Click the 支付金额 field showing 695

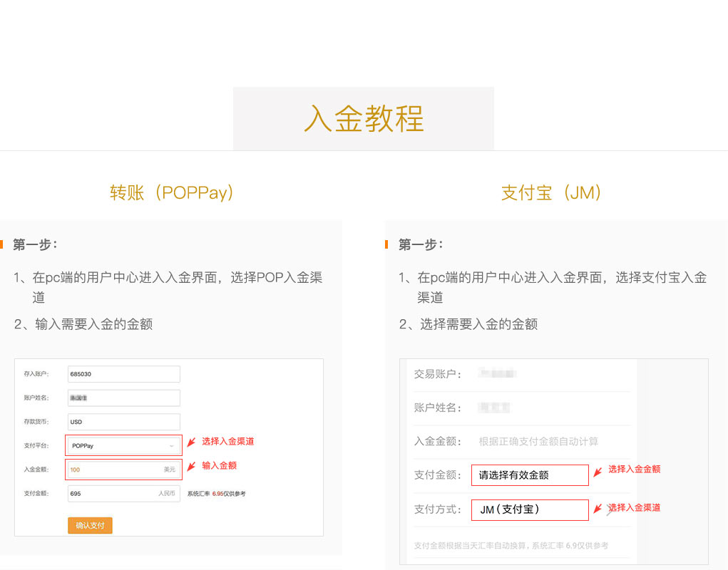(x=123, y=493)
